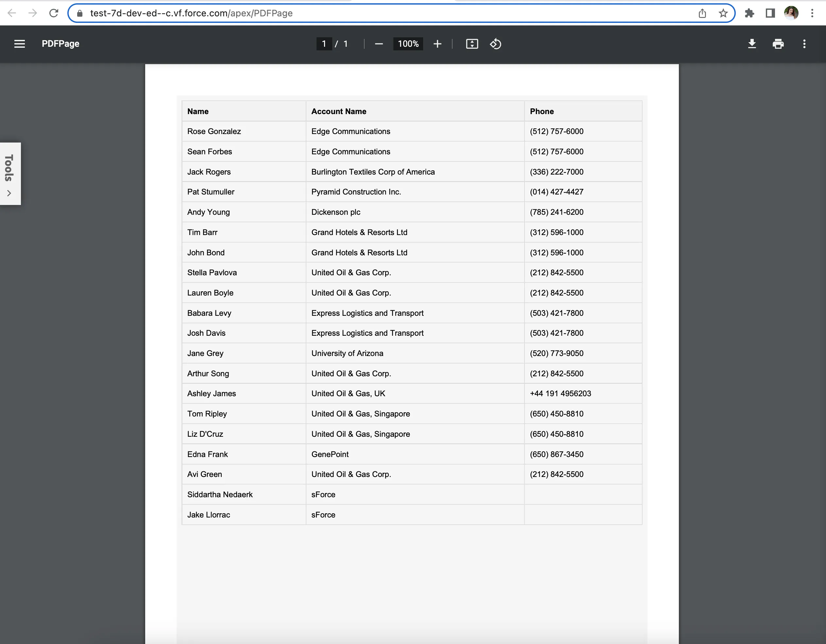Toggle the browser side panel
Viewport: 826px width, 644px height.
(x=770, y=13)
